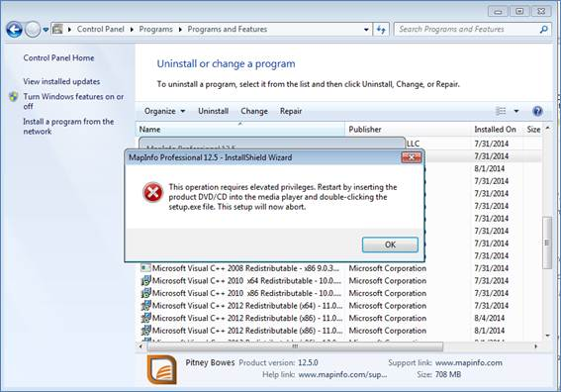Click icon of Visual C++ 2010 x86 entry
The image size is (561, 392).
point(145,293)
